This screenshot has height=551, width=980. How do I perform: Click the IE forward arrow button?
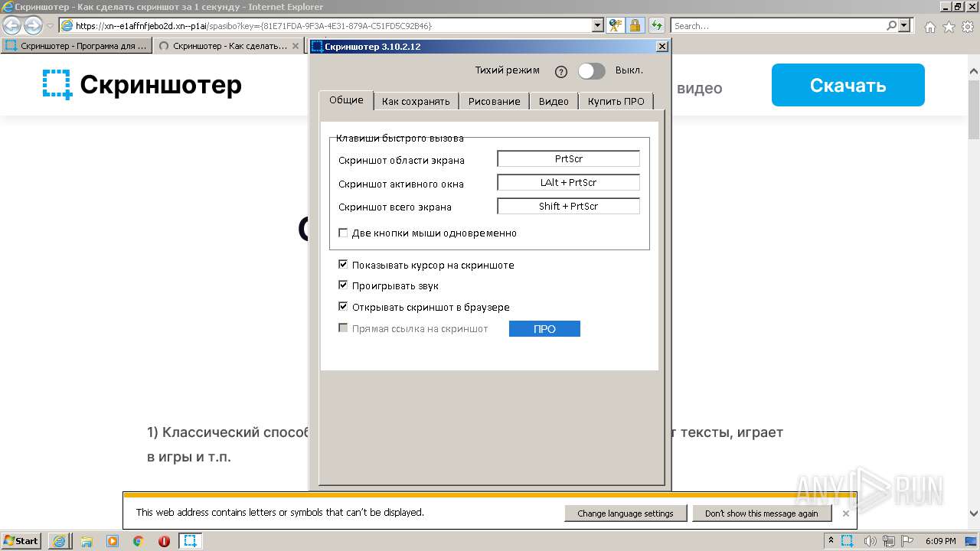pyautogui.click(x=33, y=25)
